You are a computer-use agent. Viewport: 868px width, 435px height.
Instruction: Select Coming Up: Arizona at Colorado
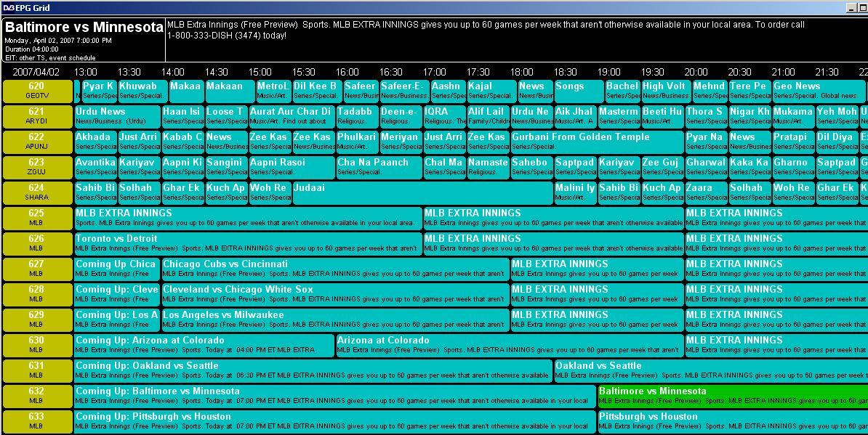click(204, 346)
